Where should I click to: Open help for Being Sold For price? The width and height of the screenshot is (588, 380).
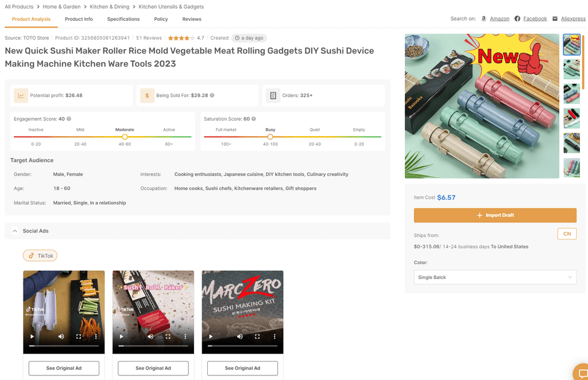point(212,95)
